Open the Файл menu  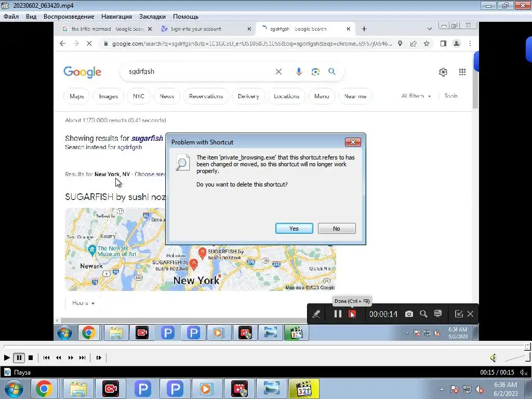pyautogui.click(x=11, y=17)
